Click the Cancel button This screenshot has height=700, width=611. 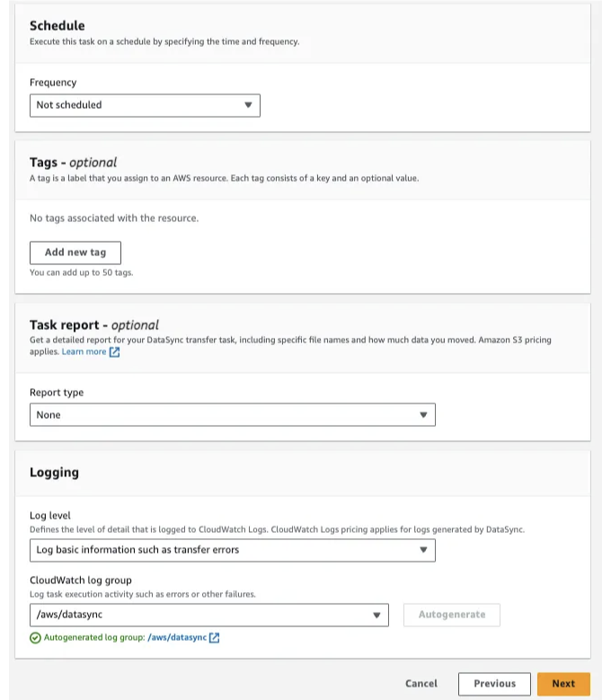click(421, 684)
